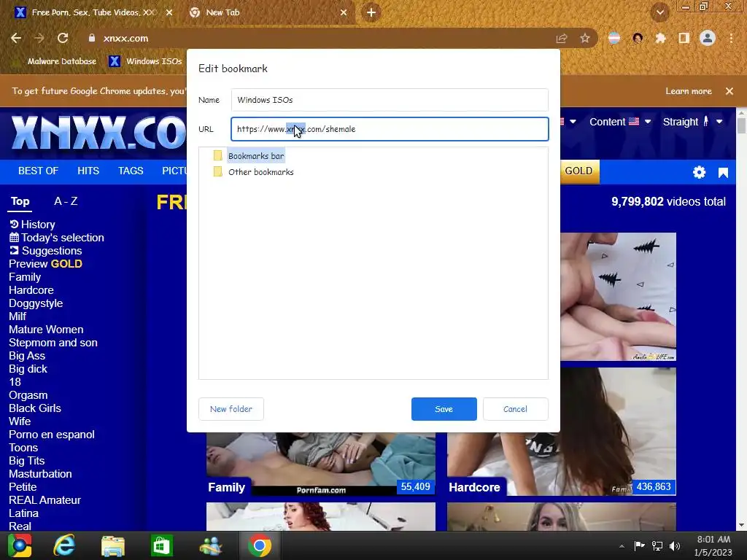Switch to the New Tab tab
The width and height of the screenshot is (747, 560).
[268, 12]
